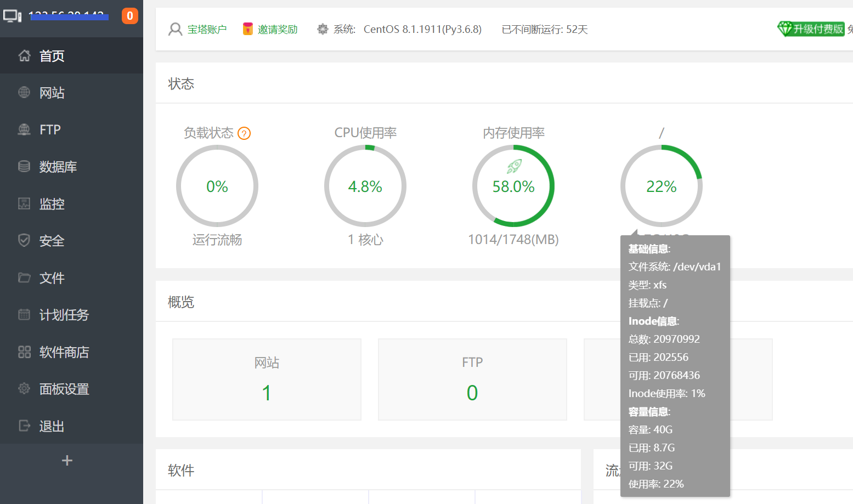Click the database icon in sidebar
Image resolution: width=853 pixels, height=504 pixels.
click(x=24, y=167)
